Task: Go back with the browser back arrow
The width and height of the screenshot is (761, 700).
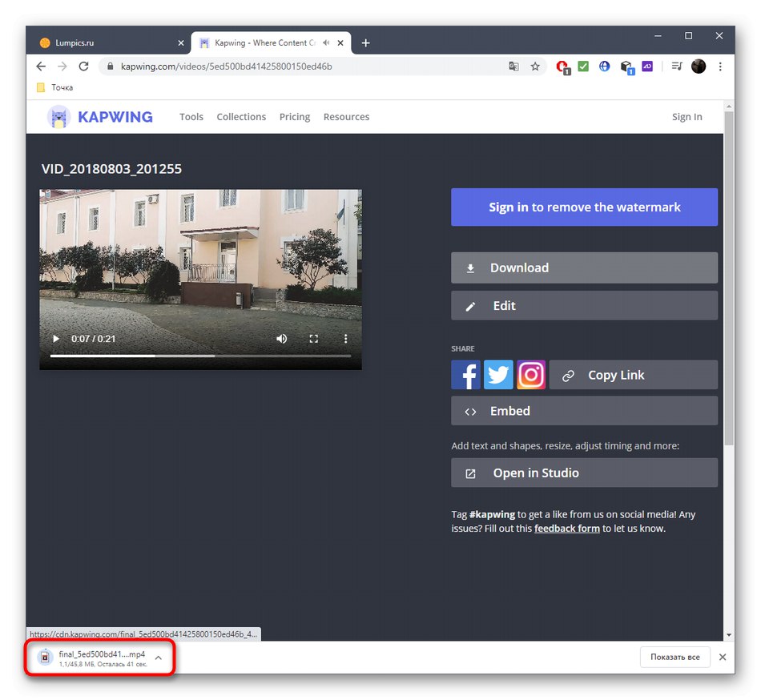Action: click(x=41, y=66)
